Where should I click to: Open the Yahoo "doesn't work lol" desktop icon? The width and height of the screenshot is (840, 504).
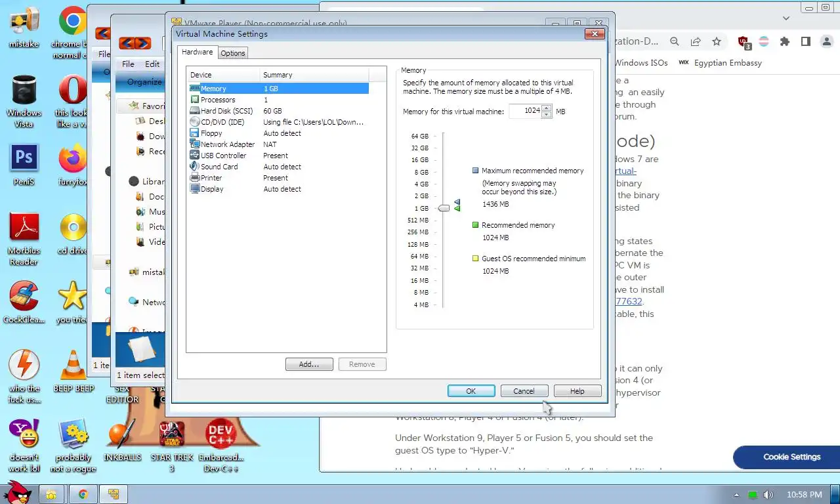[x=24, y=446]
